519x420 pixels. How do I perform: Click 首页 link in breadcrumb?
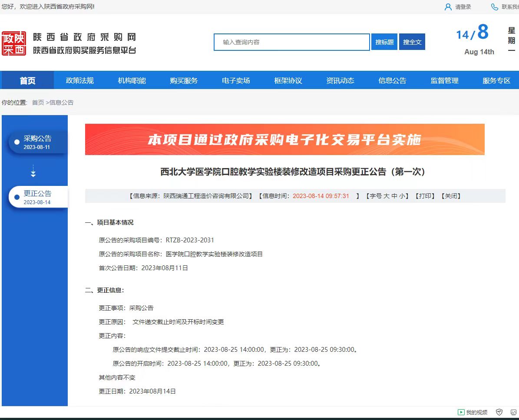(x=38, y=103)
